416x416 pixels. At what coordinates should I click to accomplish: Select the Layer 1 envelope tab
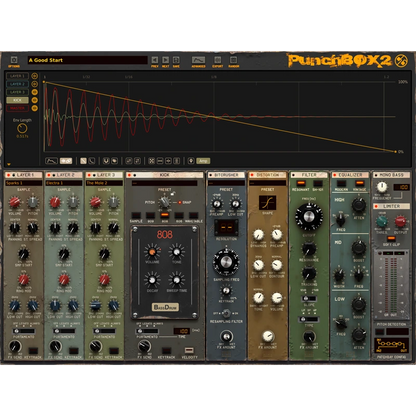[17, 76]
